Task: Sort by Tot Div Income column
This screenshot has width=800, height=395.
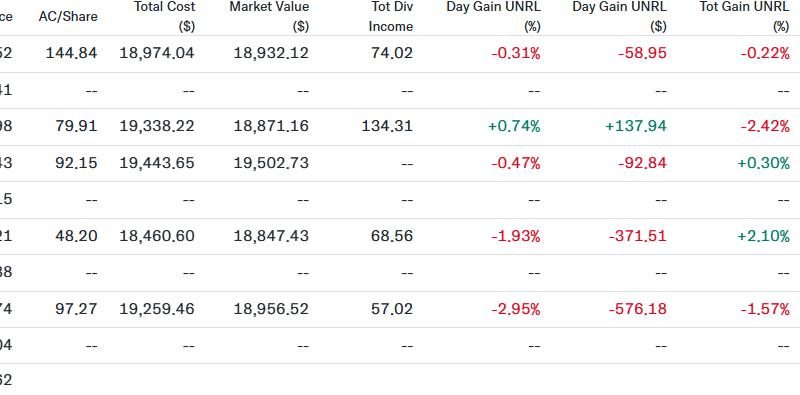Action: coord(391,16)
